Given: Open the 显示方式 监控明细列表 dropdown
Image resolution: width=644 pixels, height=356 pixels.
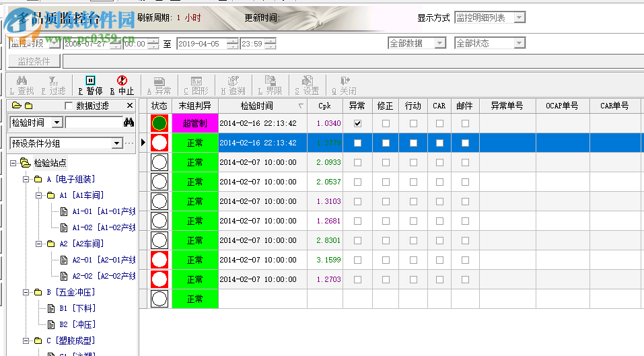Looking at the screenshot, I should [x=520, y=17].
